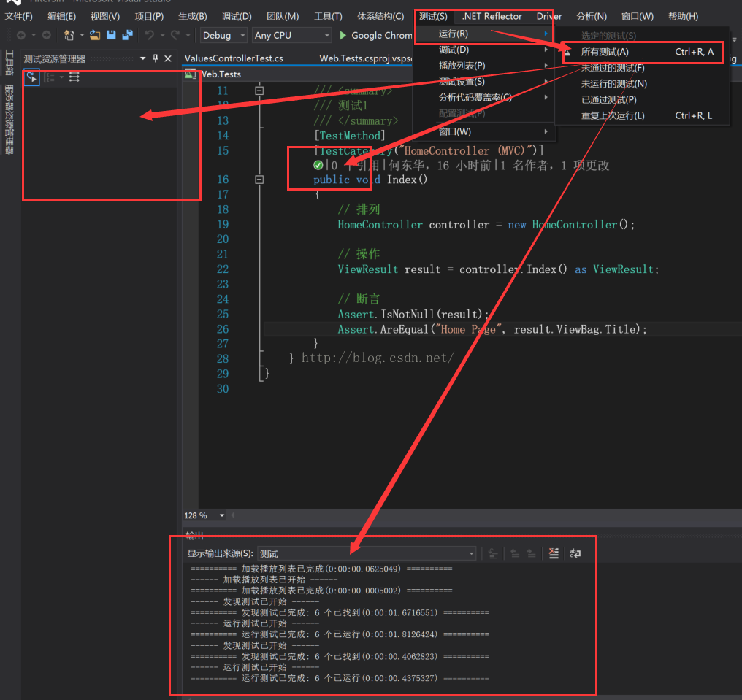Select 运行(R) in the Test menu
The image size is (742, 700).
click(485, 34)
